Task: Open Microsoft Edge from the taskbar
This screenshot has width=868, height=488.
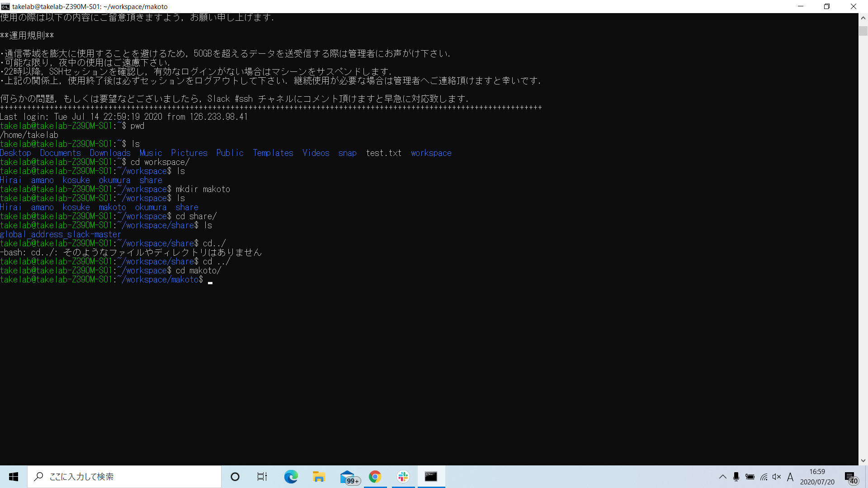Action: tap(291, 477)
